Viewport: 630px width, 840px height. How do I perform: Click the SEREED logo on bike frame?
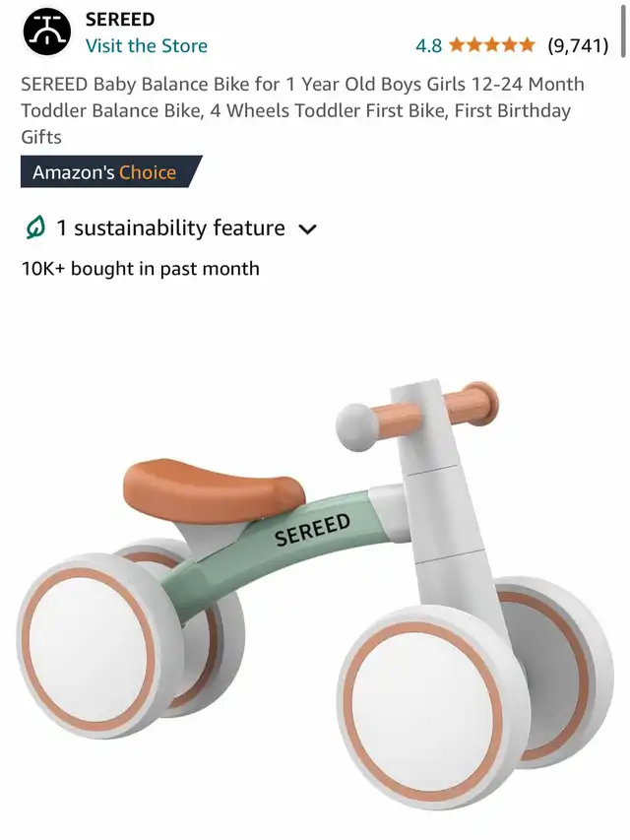[313, 530]
